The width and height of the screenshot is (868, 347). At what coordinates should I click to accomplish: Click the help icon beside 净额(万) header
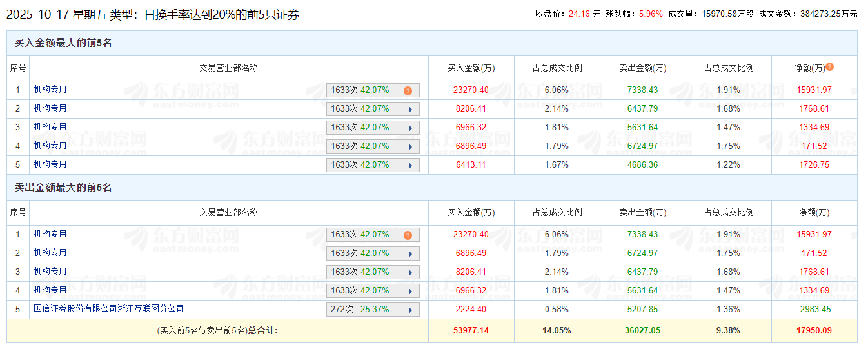pyautogui.click(x=829, y=67)
